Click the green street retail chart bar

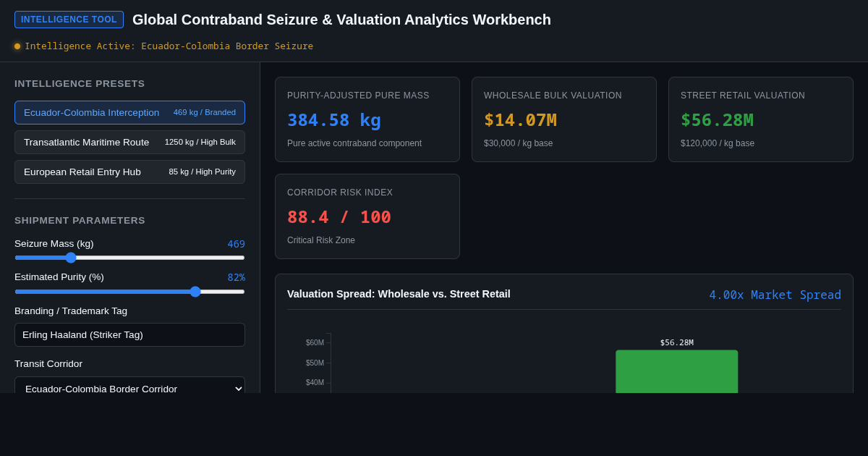pos(677,371)
